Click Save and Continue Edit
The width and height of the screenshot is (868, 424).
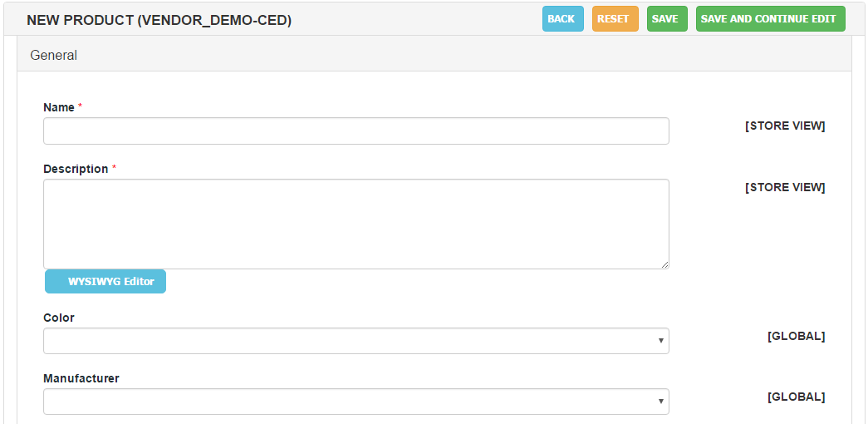[x=771, y=19]
